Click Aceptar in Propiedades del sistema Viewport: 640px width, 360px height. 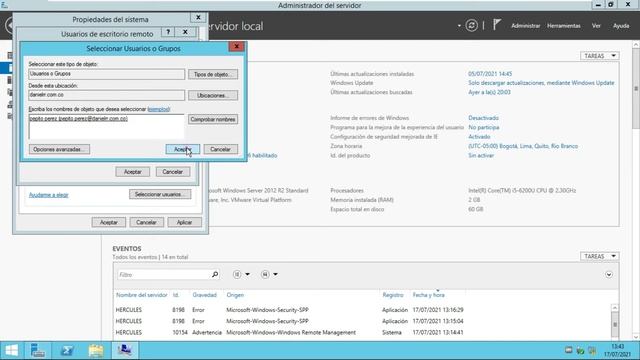point(109,222)
